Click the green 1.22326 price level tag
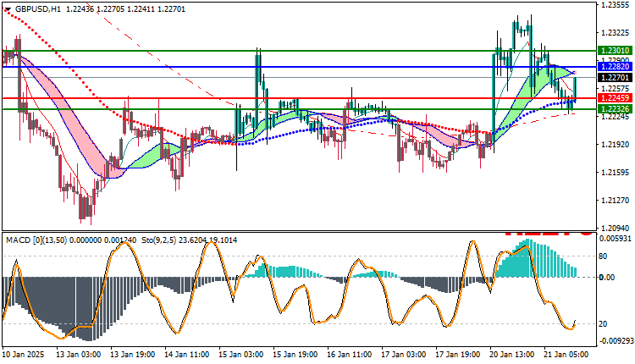The height and width of the screenshot is (364, 635). tap(615, 109)
